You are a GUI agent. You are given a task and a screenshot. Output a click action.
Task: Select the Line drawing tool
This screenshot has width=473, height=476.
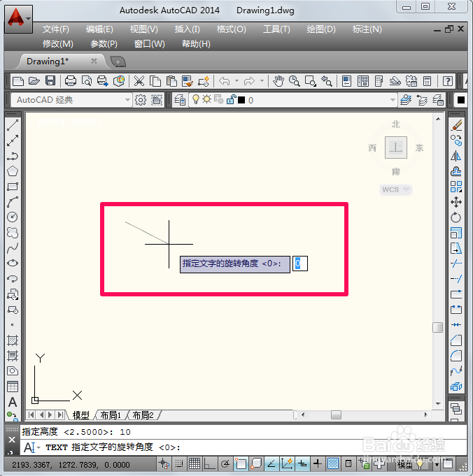13,125
